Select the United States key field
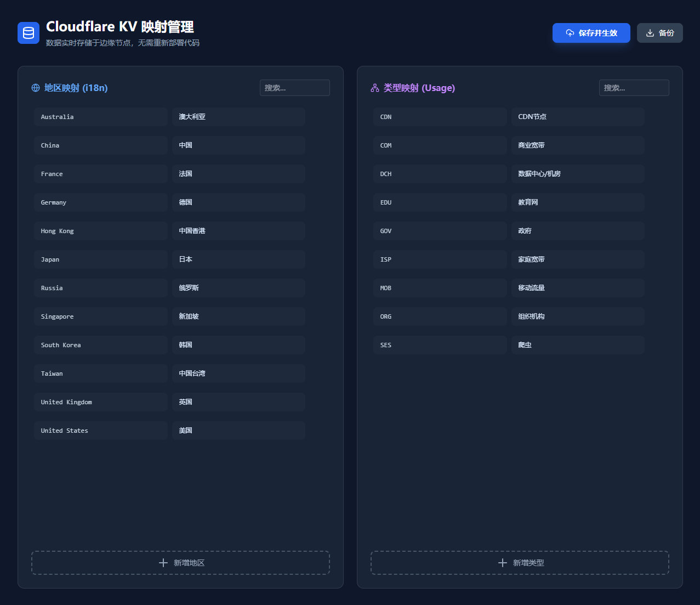Viewport: 700px width, 605px height. coord(101,431)
